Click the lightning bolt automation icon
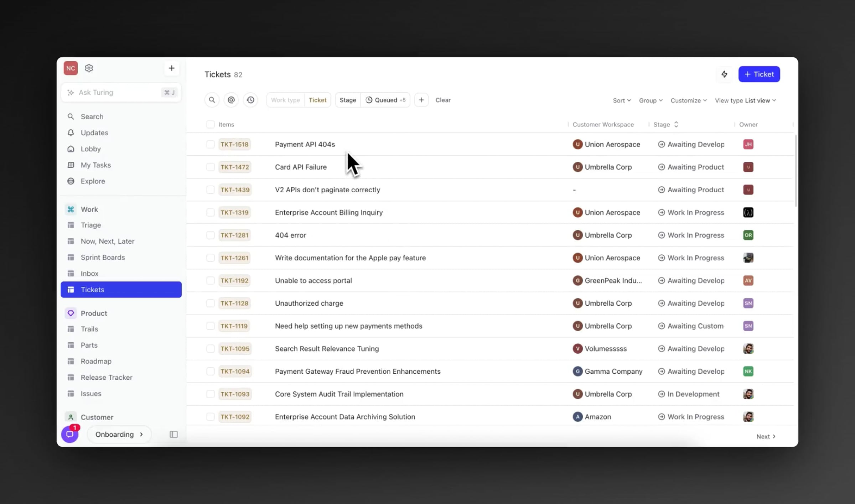Image resolution: width=855 pixels, height=504 pixels. click(x=724, y=74)
